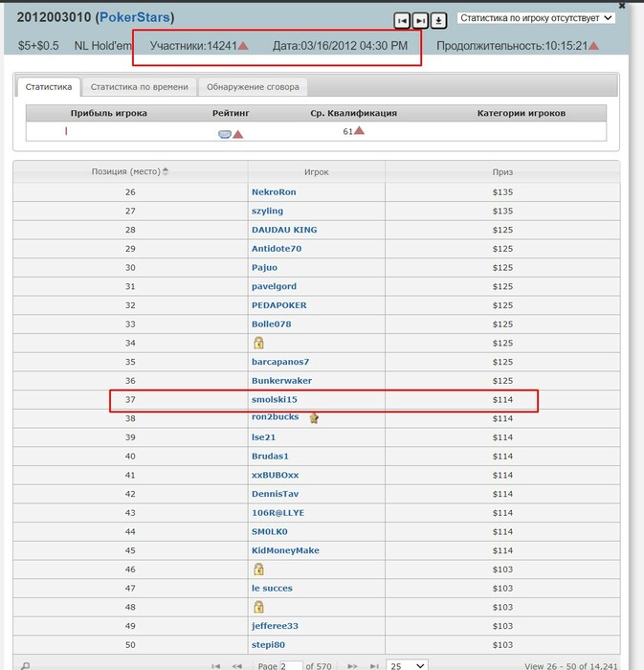Image resolution: width=644 pixels, height=670 pixels.
Task: Open the 'Статистика по игроку отсутствует' dropdown
Action: point(536,18)
